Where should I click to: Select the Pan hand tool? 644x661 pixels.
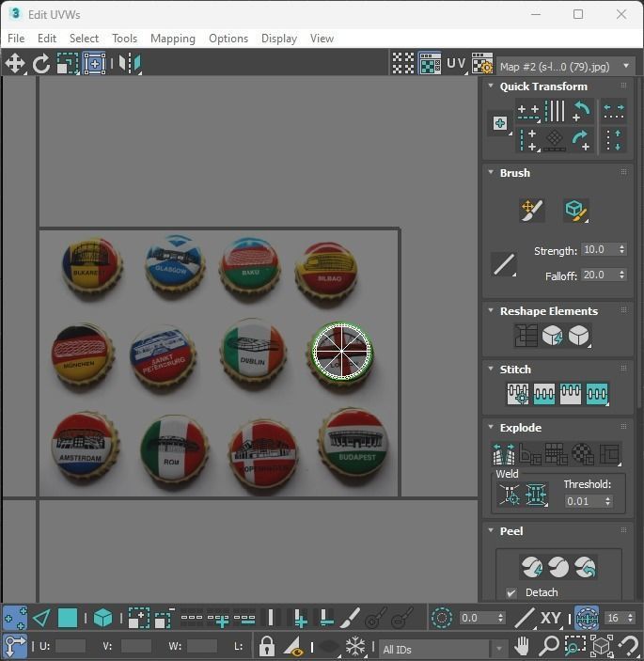coord(522,645)
